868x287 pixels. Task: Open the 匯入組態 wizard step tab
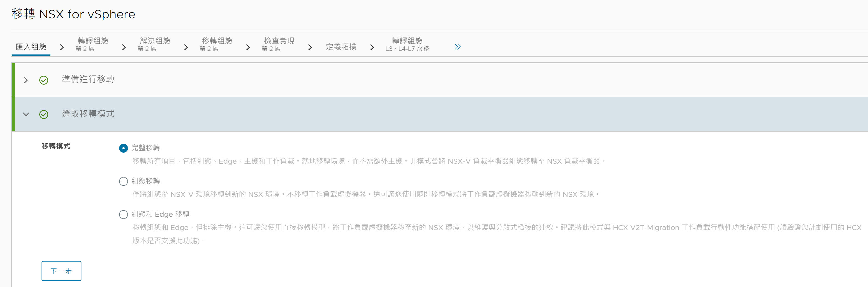click(31, 47)
